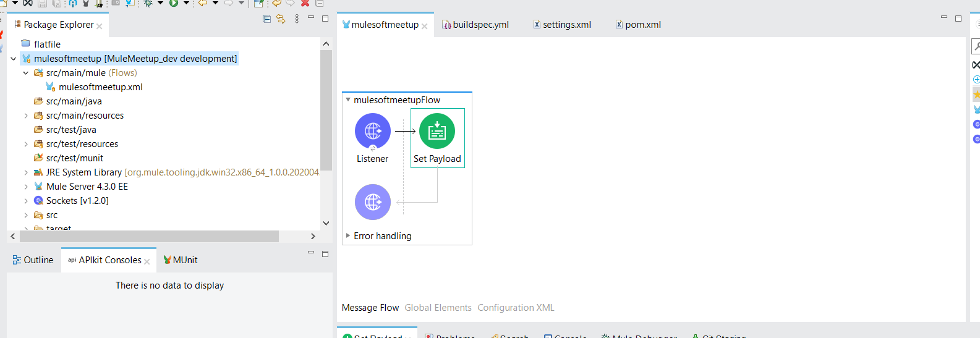The height and width of the screenshot is (338, 980).
Task: Maximize the Package Explorer panel
Action: pos(325,19)
